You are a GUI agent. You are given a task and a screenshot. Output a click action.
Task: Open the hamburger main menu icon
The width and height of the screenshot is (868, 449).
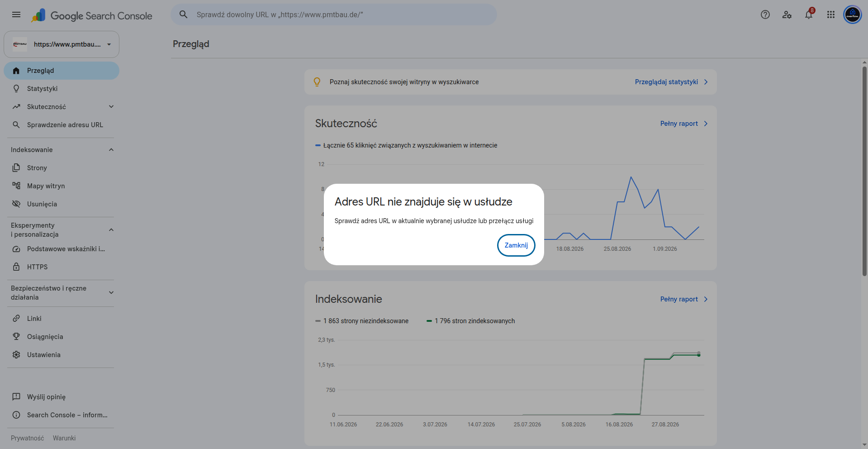(16, 14)
